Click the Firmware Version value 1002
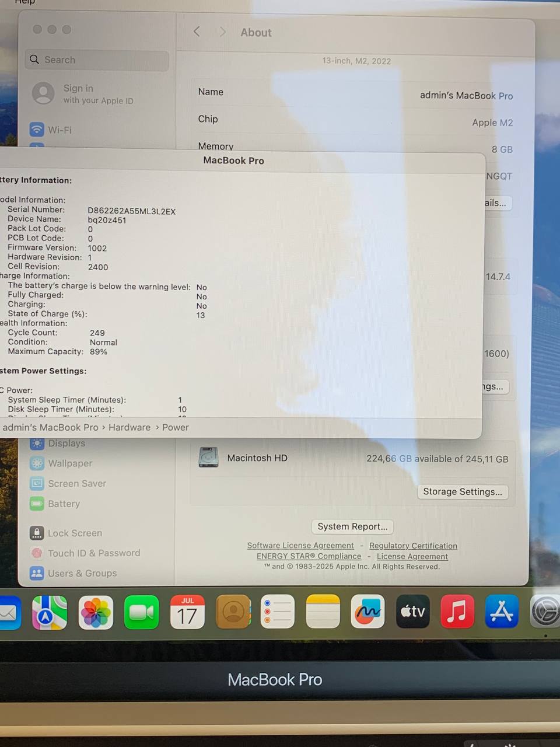560x747 pixels. [97, 248]
